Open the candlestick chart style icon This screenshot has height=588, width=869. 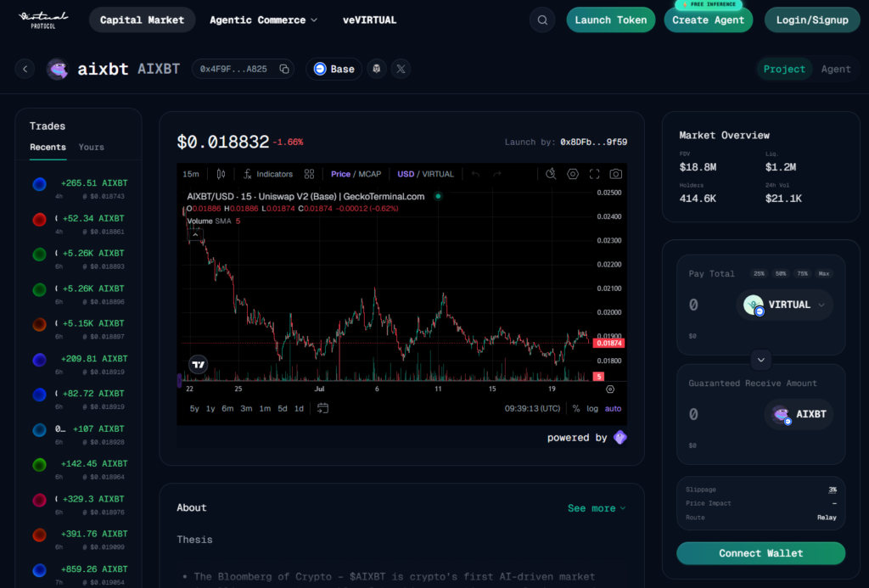point(221,174)
